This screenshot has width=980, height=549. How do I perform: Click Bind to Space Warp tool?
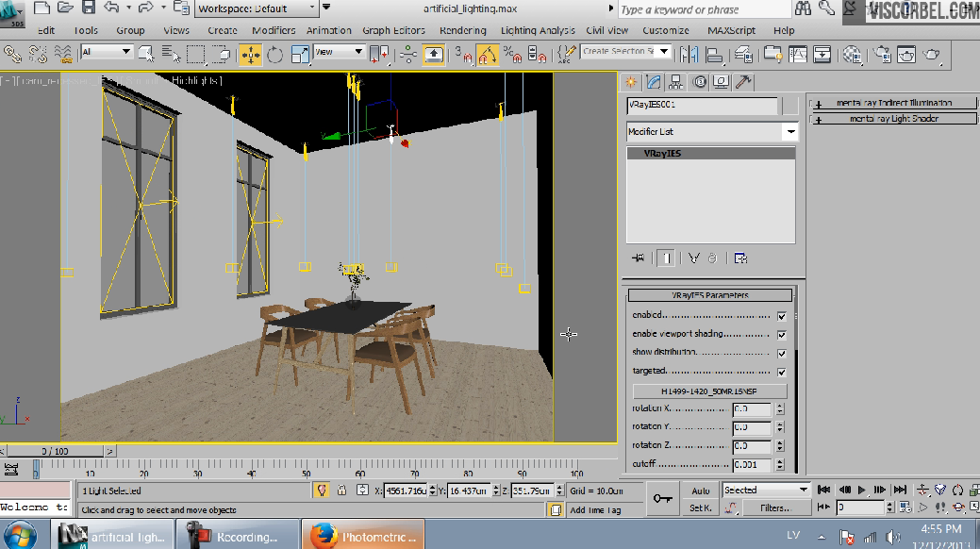pyautogui.click(x=63, y=55)
